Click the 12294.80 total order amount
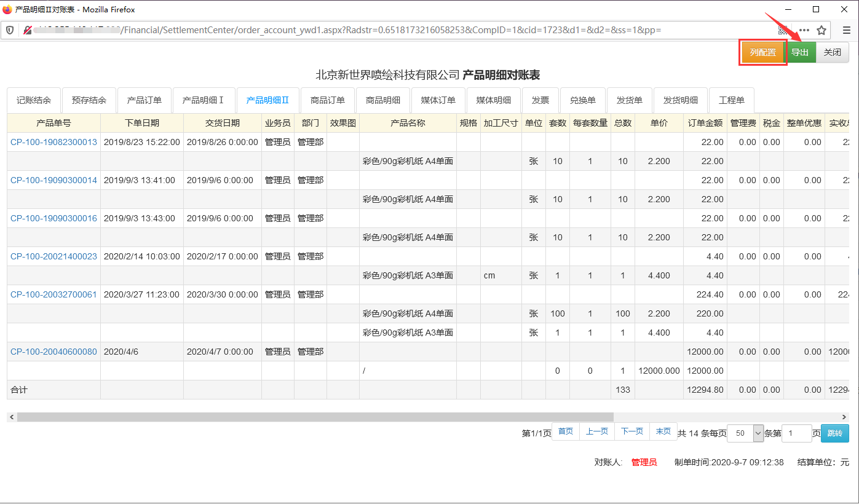This screenshot has width=859, height=504. coord(705,390)
